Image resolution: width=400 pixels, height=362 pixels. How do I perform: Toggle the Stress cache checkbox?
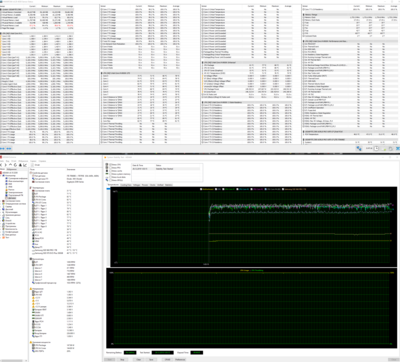(x=110, y=171)
